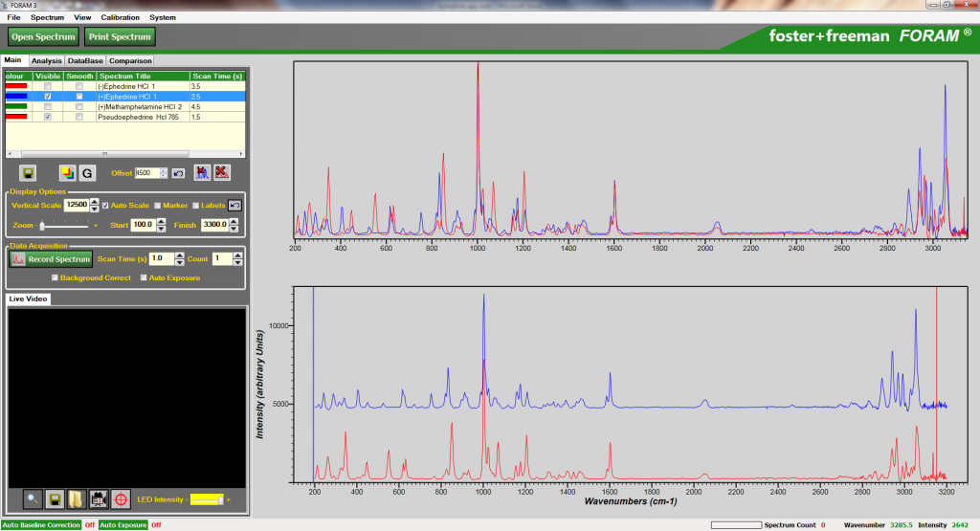980x531 pixels.
Task: Switch to the Analysis tab
Action: tap(46, 60)
